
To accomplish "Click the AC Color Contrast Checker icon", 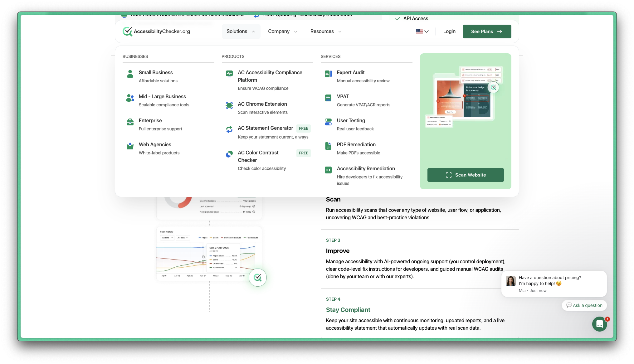I will click(x=229, y=154).
